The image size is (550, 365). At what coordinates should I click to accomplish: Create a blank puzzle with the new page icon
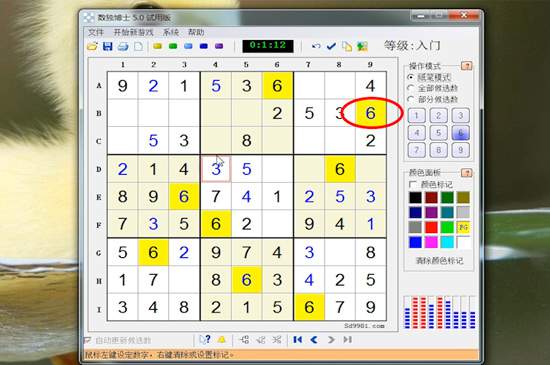click(139, 46)
